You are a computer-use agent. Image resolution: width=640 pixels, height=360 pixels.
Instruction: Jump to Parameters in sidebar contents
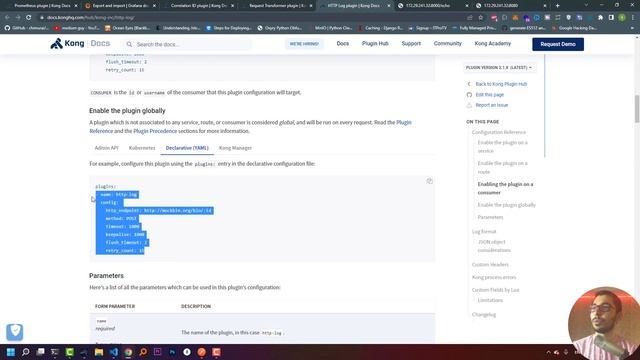click(490, 218)
